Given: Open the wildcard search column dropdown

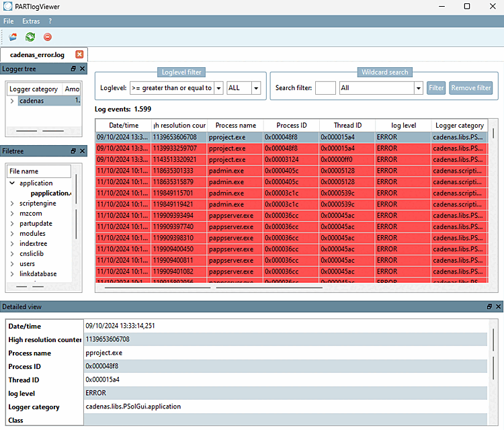Looking at the screenshot, I should coord(418,88).
